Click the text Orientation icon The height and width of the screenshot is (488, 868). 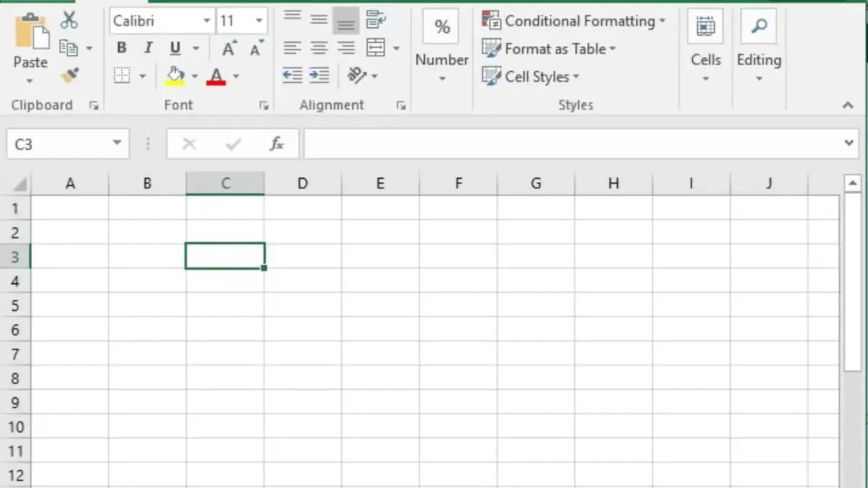click(356, 75)
